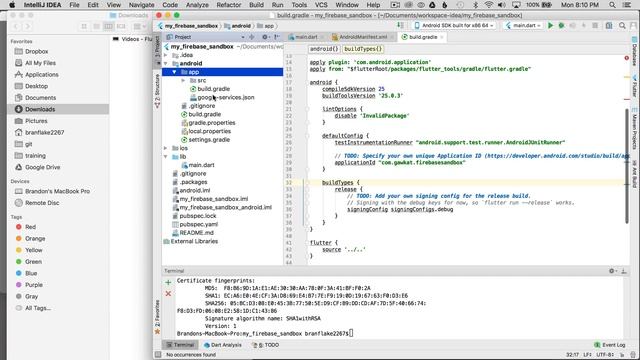The width and height of the screenshot is (640, 360).
Task: Open the 6: TODO tool tab
Action: point(266,345)
